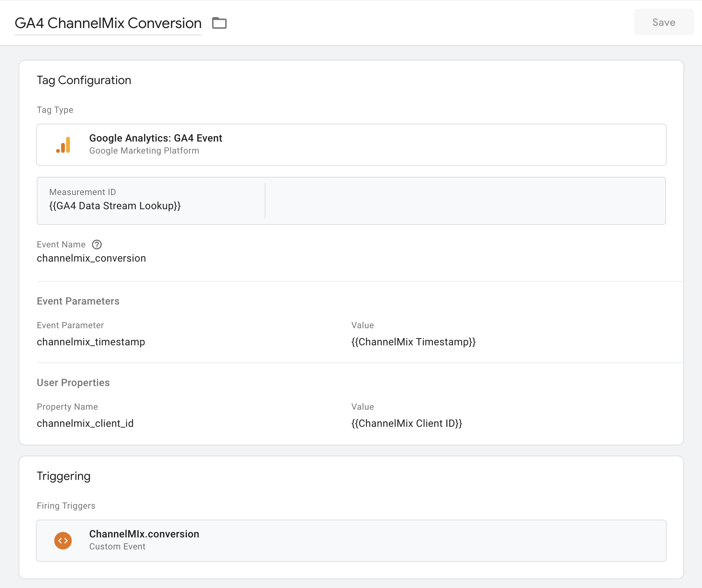
Task: Click the Google Marketing Platform subtitle
Action: 144,151
